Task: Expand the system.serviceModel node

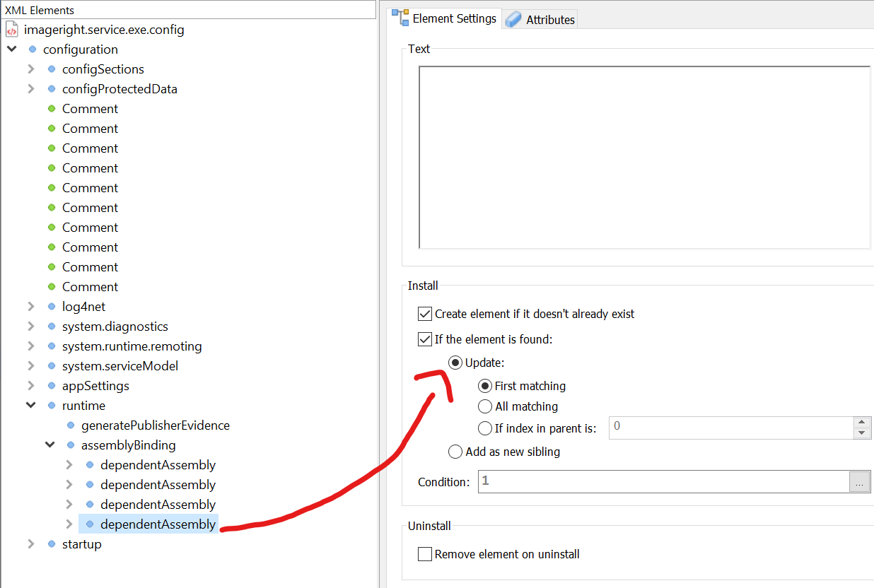Action: [30, 366]
